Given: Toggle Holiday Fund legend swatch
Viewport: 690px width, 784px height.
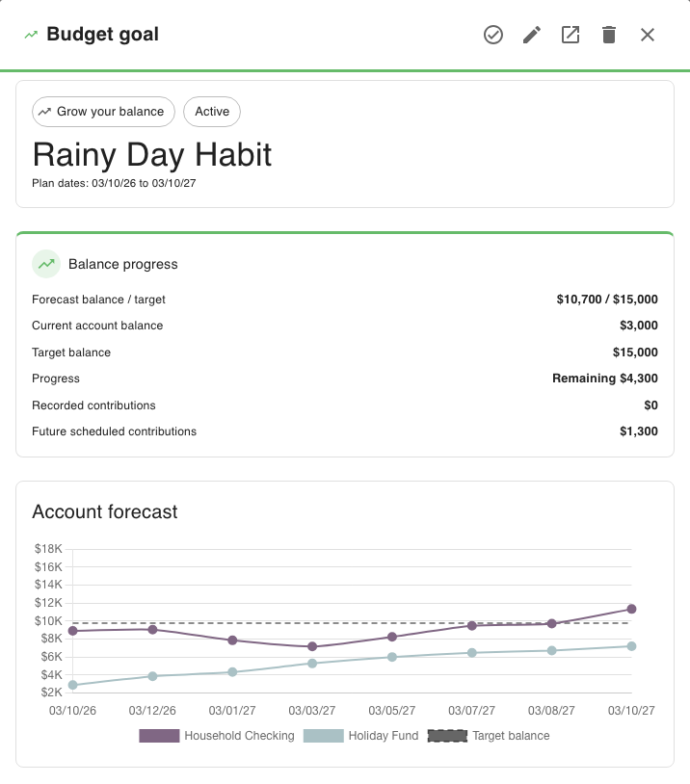Looking at the screenshot, I should (x=323, y=736).
